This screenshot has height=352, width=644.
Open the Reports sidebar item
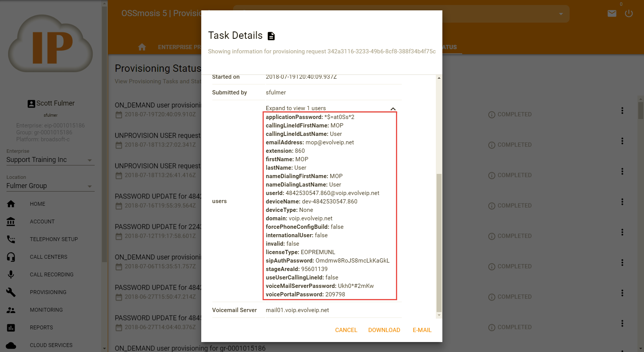tap(41, 327)
